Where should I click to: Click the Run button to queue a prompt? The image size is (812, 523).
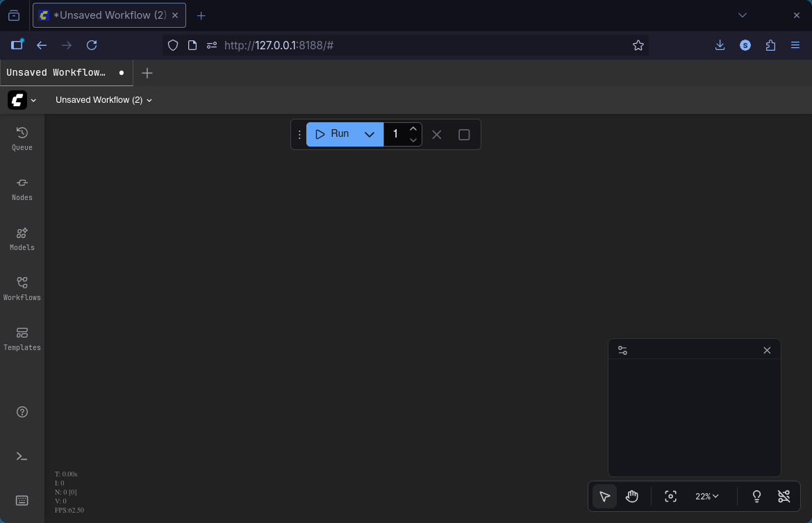coord(335,134)
